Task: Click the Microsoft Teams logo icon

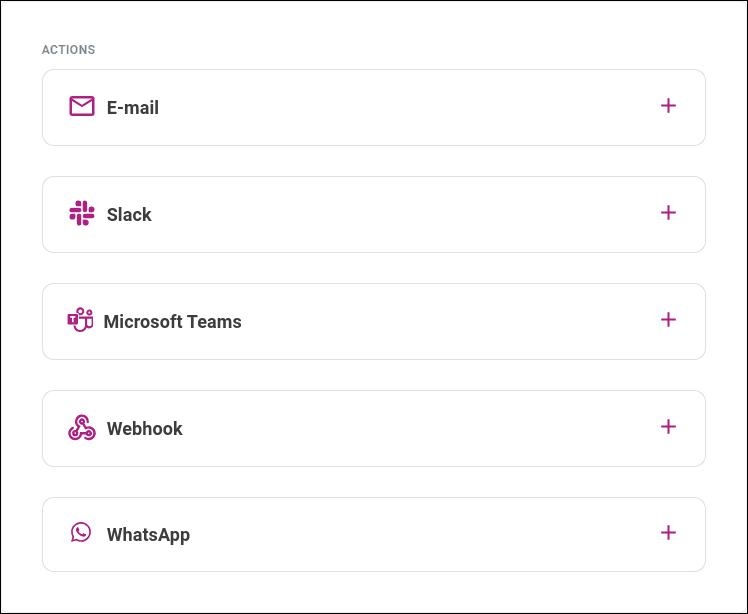Action: pyautogui.click(x=80, y=320)
